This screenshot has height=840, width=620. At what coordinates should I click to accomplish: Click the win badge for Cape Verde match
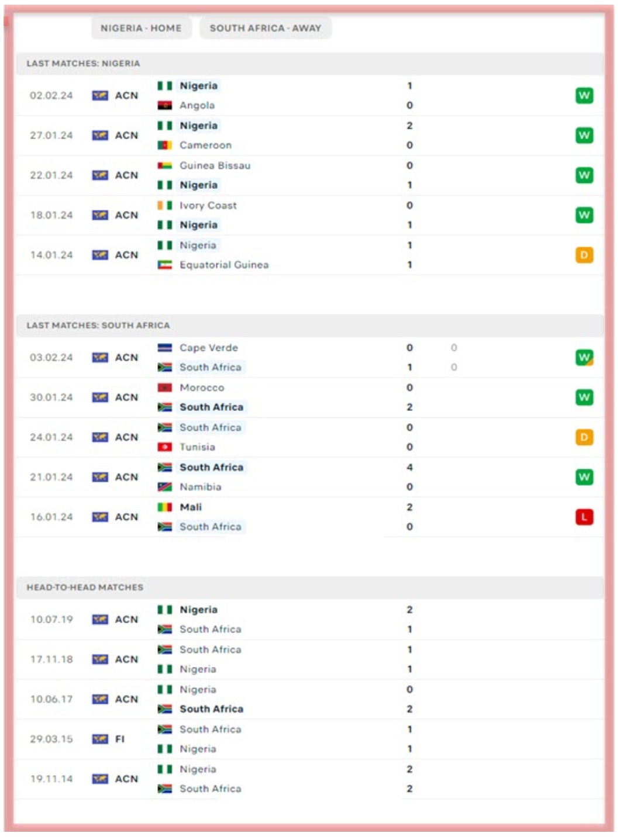tap(584, 357)
